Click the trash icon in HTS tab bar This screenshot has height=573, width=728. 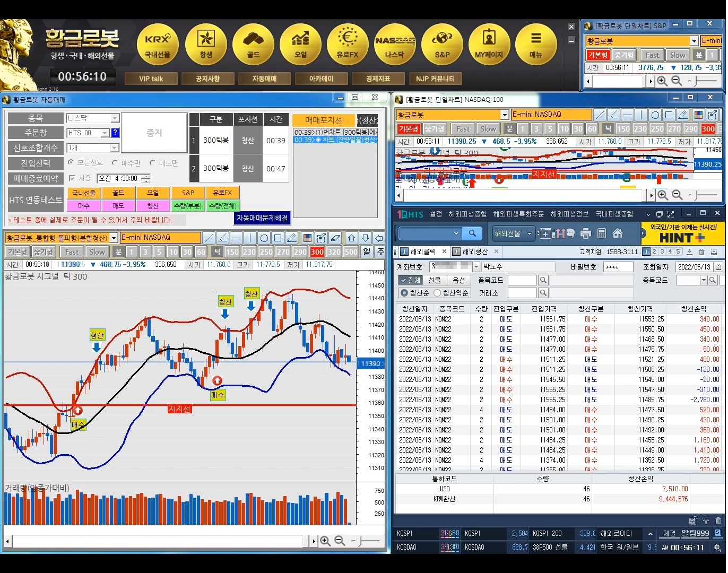point(702,251)
